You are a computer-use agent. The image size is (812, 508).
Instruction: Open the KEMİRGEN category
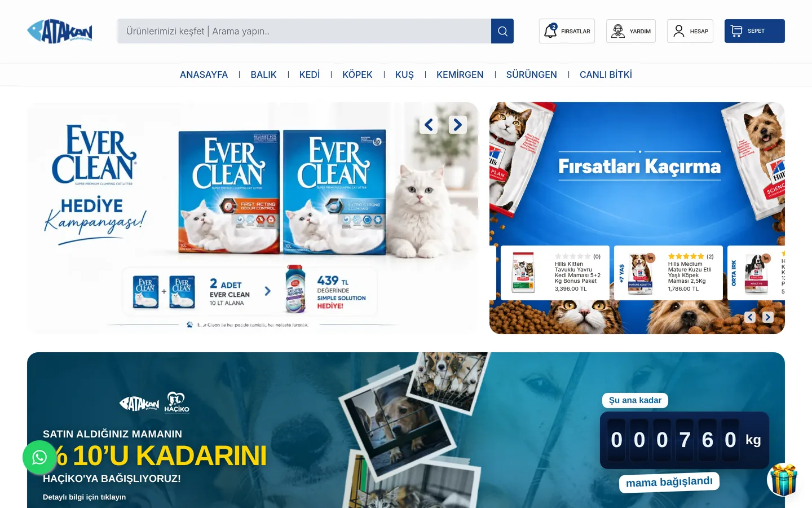[x=460, y=75]
